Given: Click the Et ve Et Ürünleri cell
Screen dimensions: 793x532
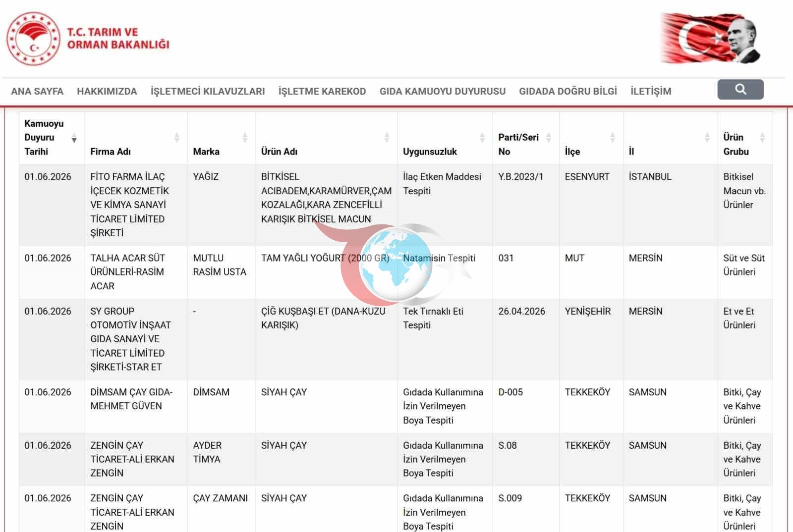Looking at the screenshot, I should point(745,339).
